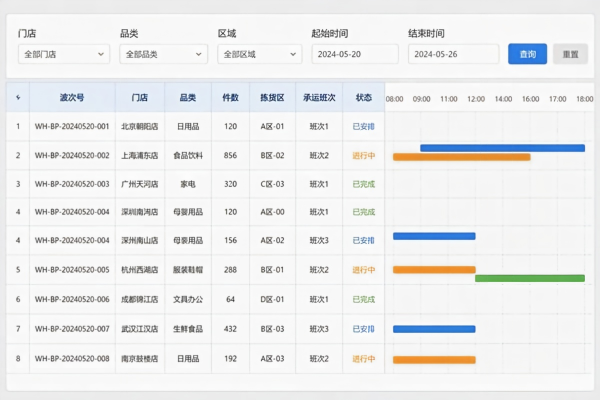This screenshot has width=600, height=400.
Task: Click the 服装鞋帽 category cell
Action: coord(188,270)
